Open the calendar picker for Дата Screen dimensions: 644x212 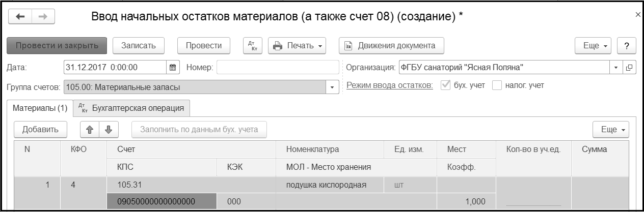172,67
